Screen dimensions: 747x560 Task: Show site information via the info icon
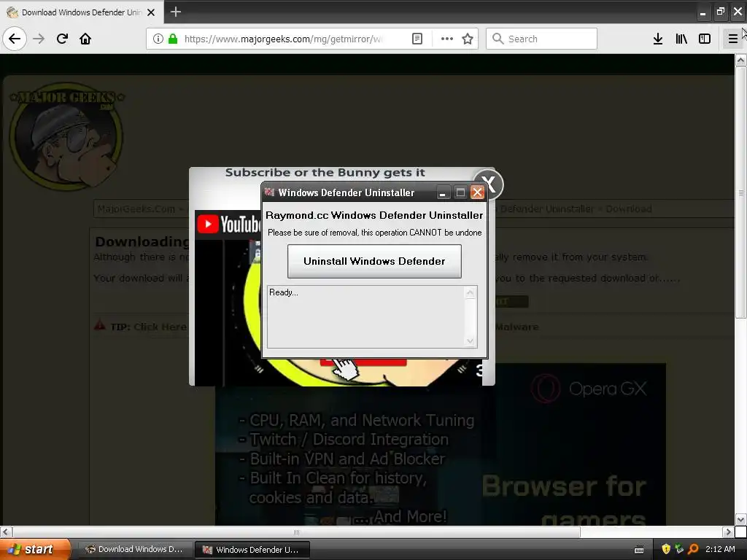click(158, 39)
